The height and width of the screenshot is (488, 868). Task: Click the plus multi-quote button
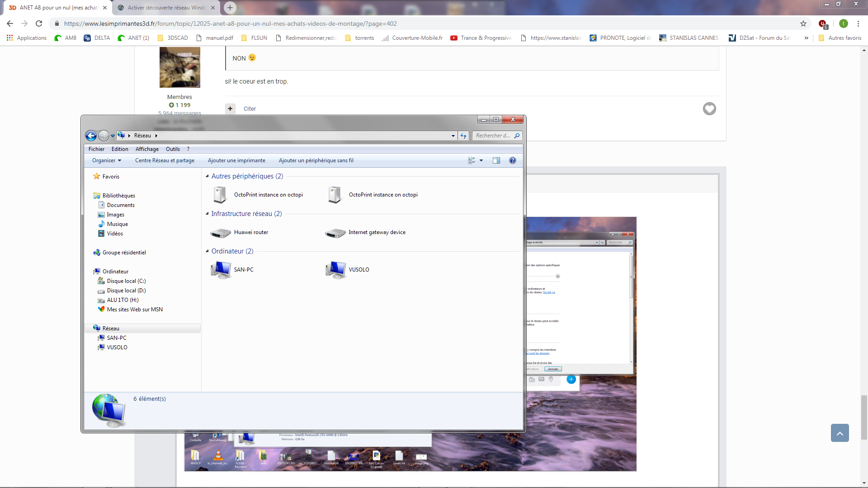230,108
